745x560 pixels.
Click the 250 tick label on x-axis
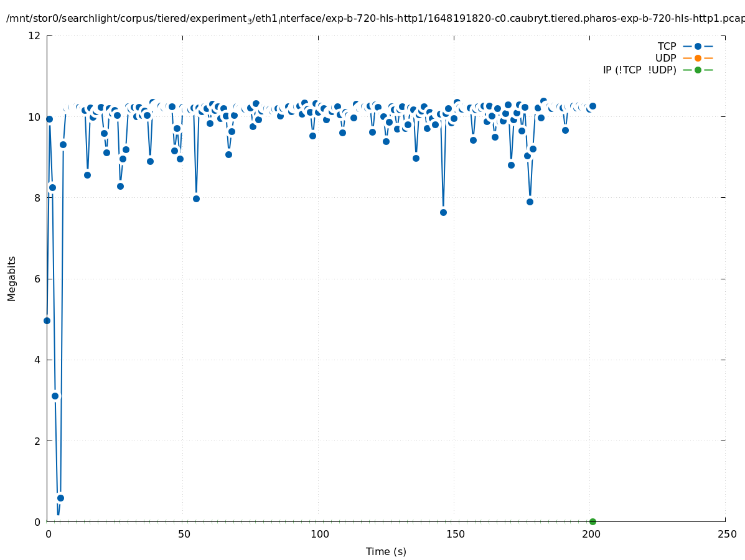pos(726,534)
